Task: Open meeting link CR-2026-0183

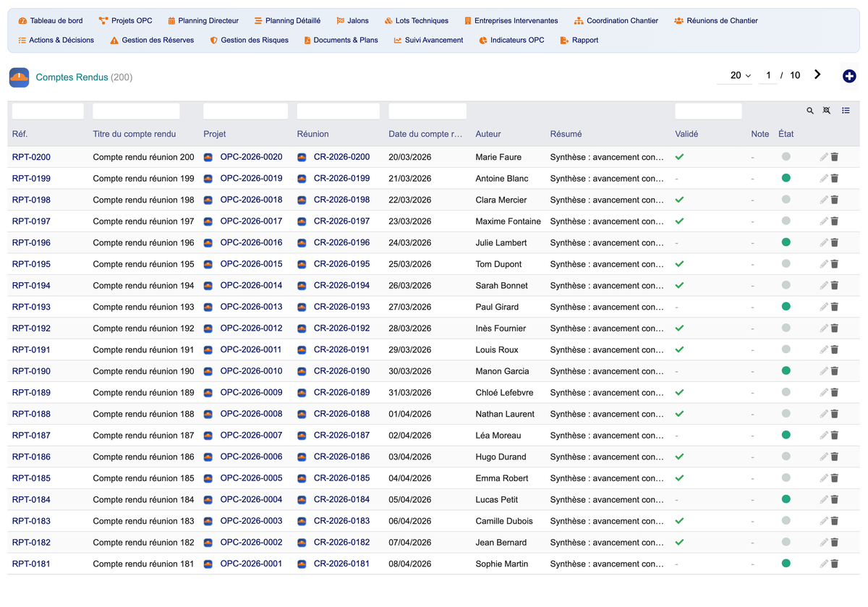Action: pyautogui.click(x=341, y=521)
